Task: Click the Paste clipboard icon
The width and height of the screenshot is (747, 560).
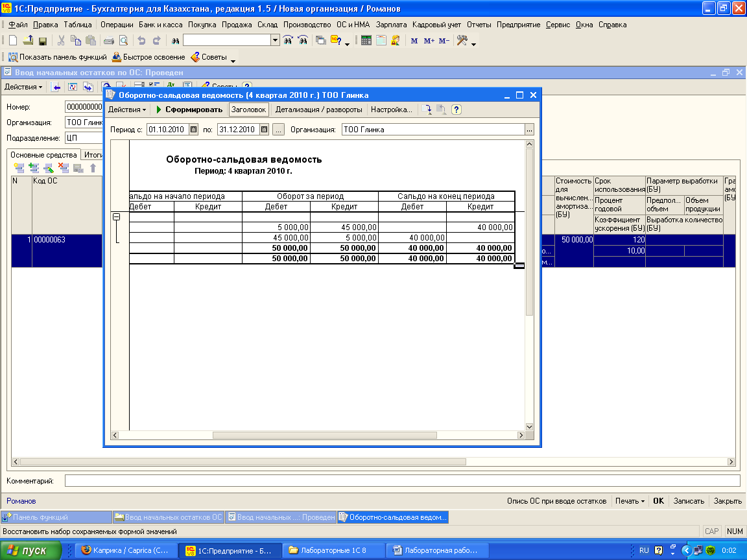Action: pyautogui.click(x=91, y=40)
